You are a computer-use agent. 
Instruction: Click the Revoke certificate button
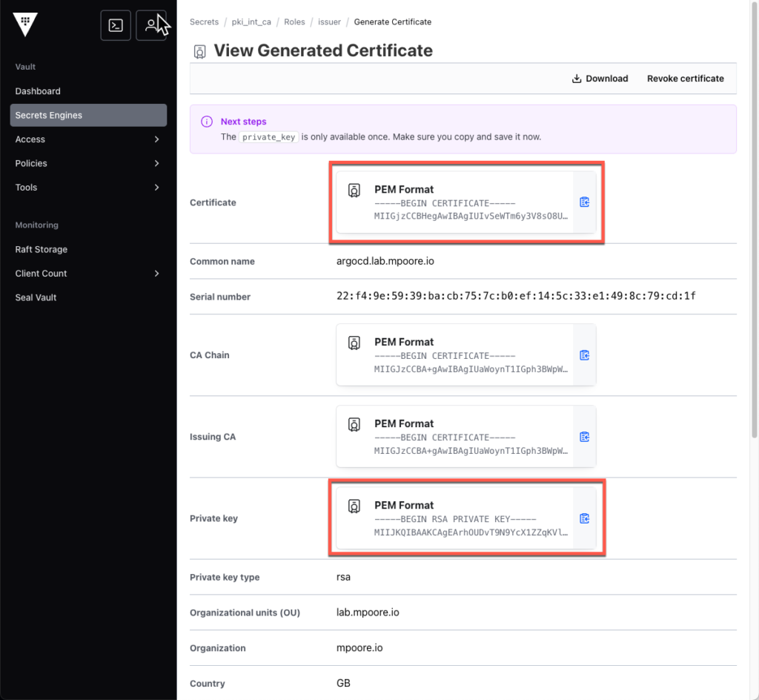click(x=686, y=78)
